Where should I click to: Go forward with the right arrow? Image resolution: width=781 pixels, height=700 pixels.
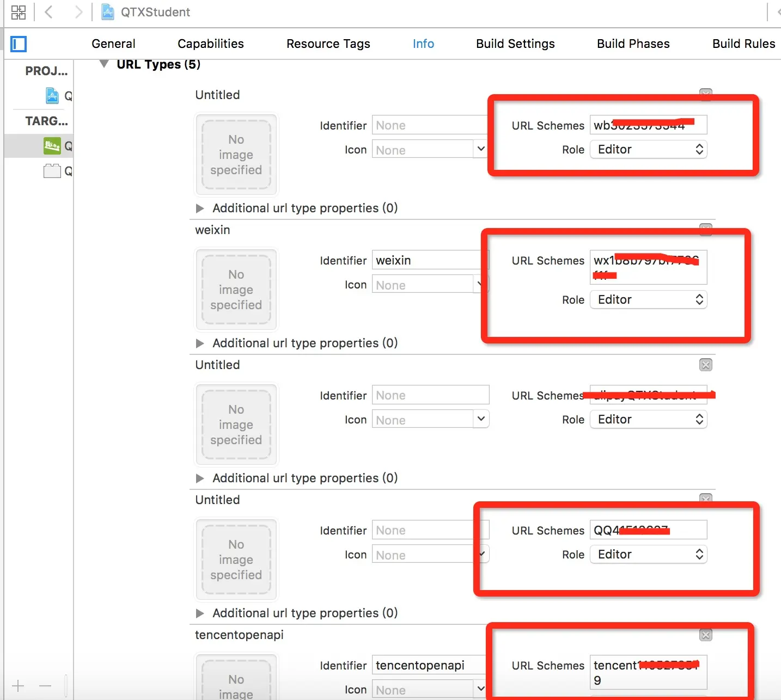point(79,12)
